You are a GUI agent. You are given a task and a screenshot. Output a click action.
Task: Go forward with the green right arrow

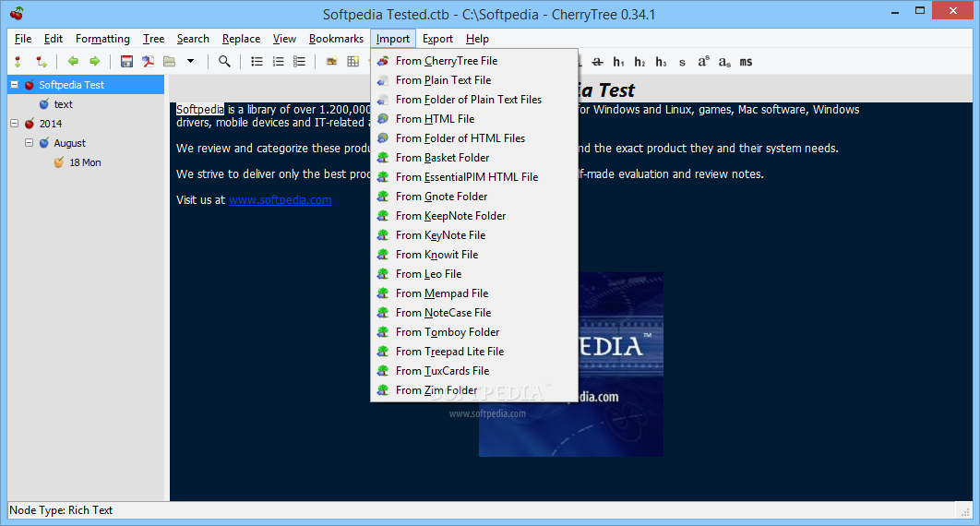[x=94, y=61]
